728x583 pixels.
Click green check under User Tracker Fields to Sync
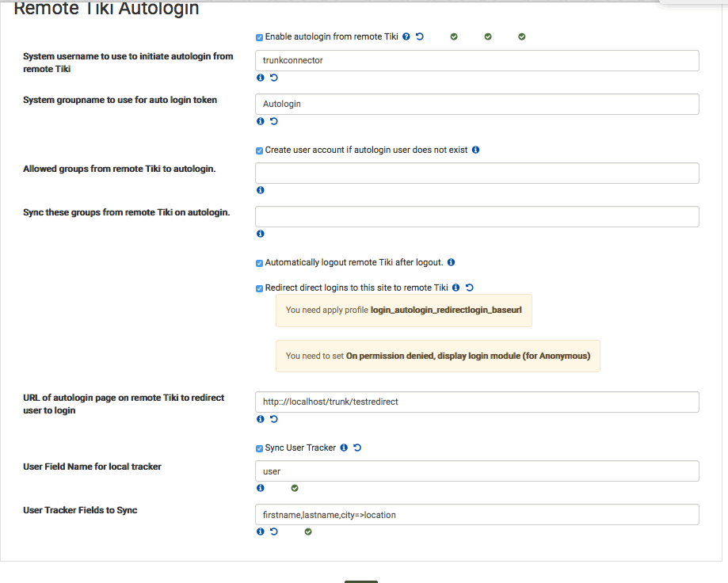pyautogui.click(x=308, y=532)
